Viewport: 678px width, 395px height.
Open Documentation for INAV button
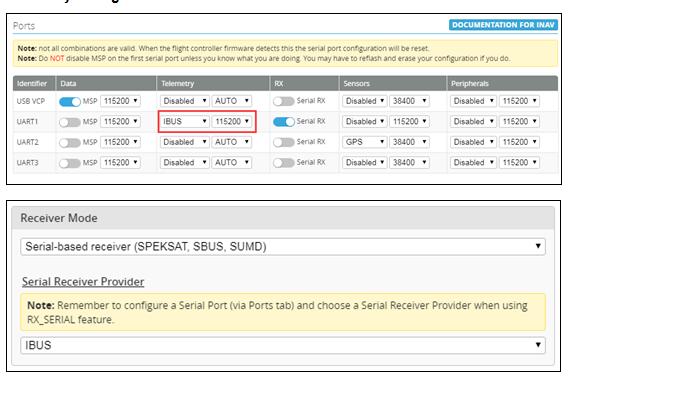503,25
